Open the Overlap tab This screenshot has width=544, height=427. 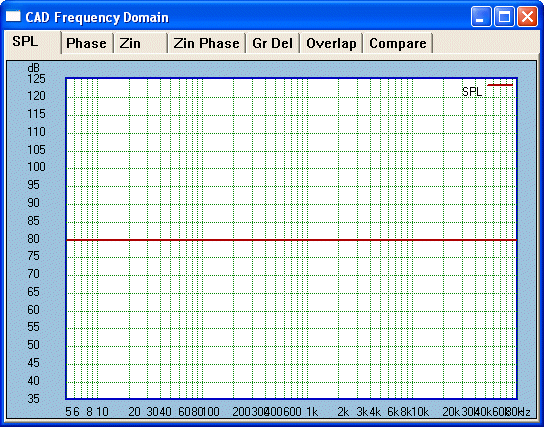[331, 43]
